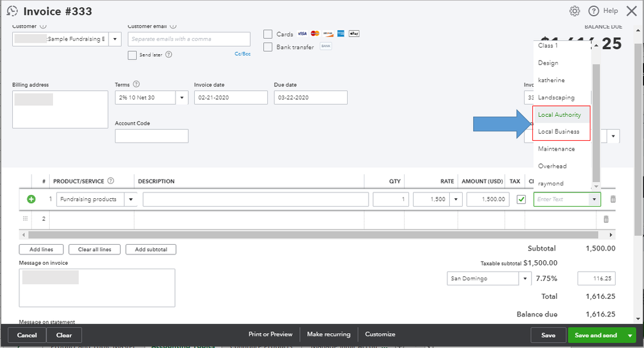Click Customize in footer
The height and width of the screenshot is (348, 644).
(380, 334)
